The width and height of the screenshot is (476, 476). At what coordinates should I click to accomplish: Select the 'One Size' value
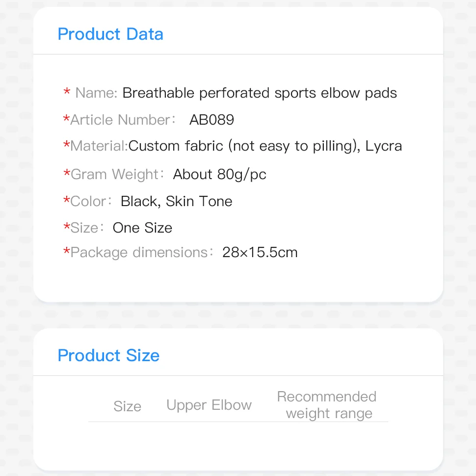142,228
